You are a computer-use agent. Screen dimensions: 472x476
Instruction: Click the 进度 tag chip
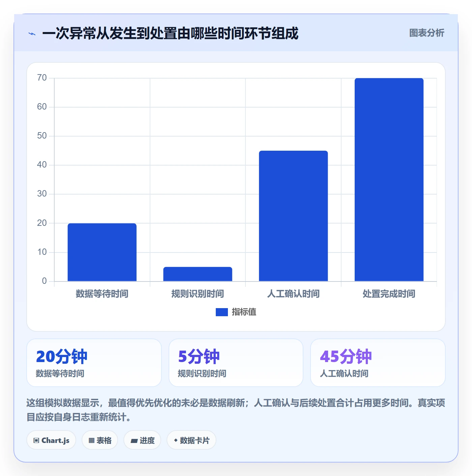(x=142, y=440)
